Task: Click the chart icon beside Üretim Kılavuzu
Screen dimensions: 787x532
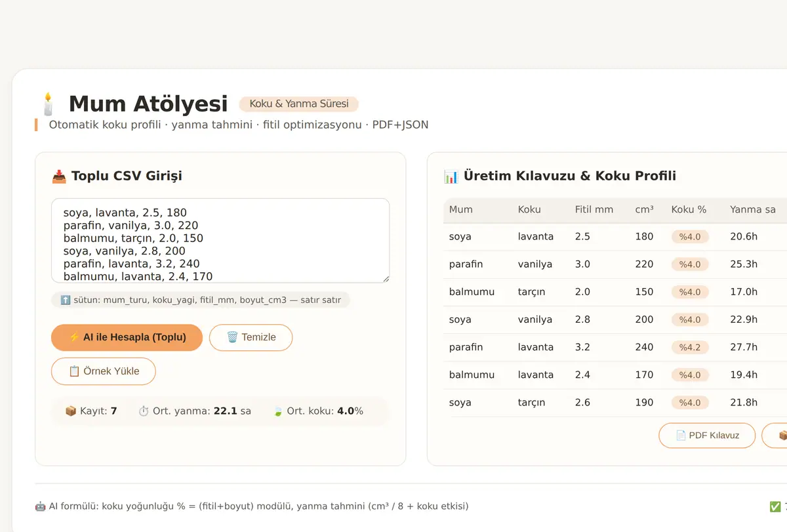Action: pos(451,176)
